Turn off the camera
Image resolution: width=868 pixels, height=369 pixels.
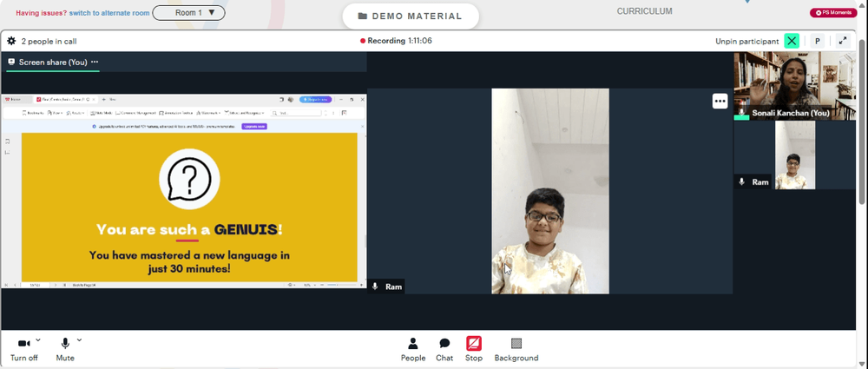click(23, 350)
